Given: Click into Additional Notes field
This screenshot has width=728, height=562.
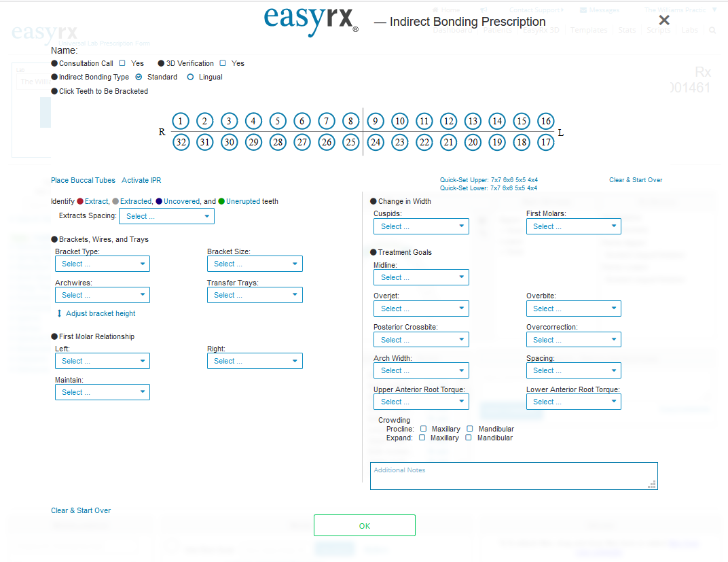Looking at the screenshot, I should pyautogui.click(x=514, y=476).
